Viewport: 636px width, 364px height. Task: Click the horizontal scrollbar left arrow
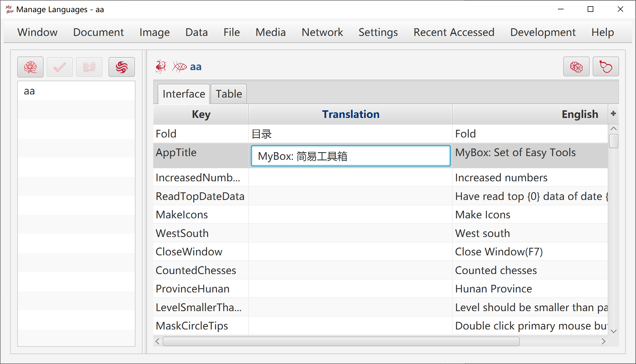pyautogui.click(x=158, y=341)
